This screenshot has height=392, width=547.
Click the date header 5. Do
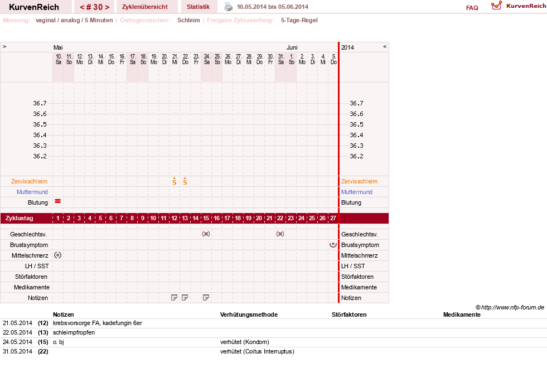(x=334, y=59)
